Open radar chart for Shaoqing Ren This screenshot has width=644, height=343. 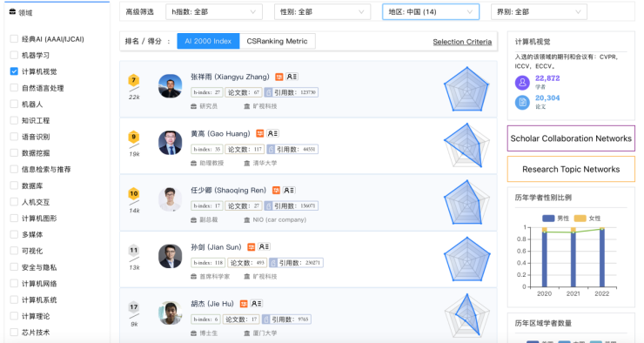(467, 203)
